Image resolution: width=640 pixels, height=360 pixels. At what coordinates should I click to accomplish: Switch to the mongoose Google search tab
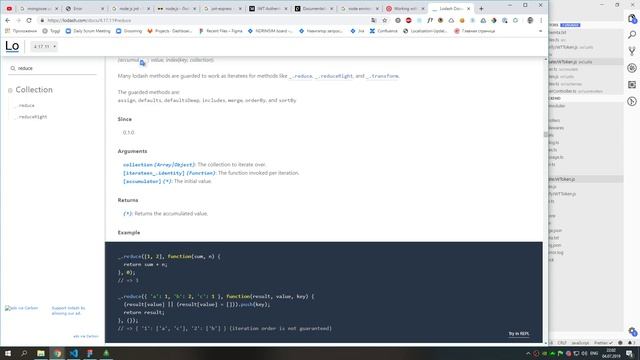coord(39,8)
